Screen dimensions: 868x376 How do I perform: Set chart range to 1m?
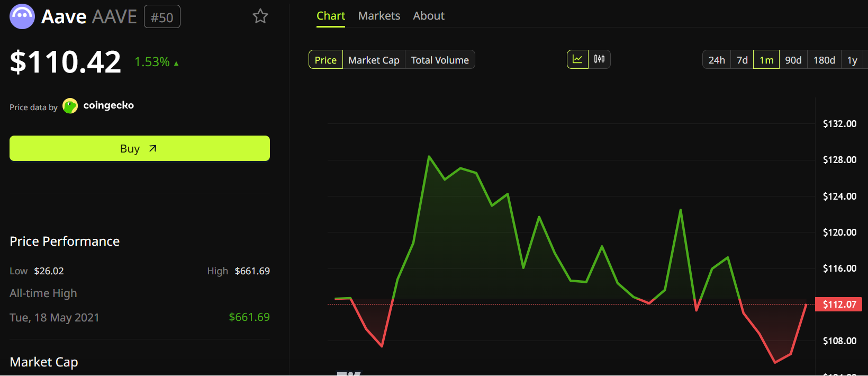coord(766,60)
